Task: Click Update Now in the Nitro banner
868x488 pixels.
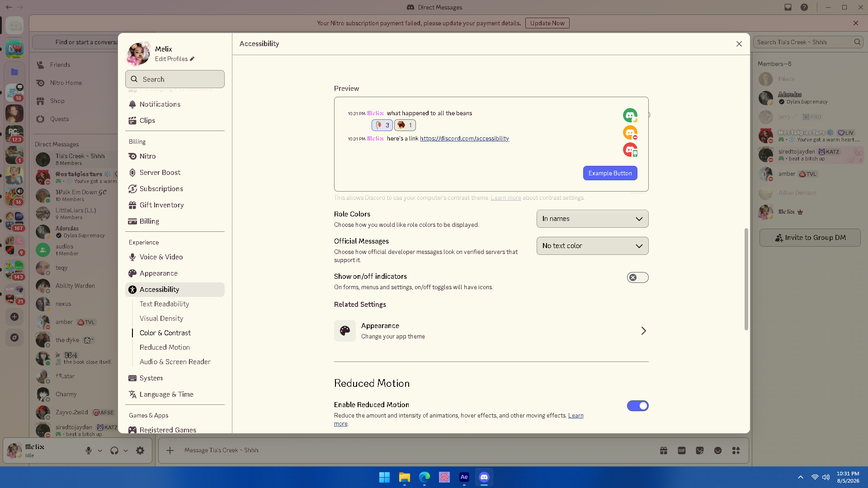Action: tap(547, 23)
